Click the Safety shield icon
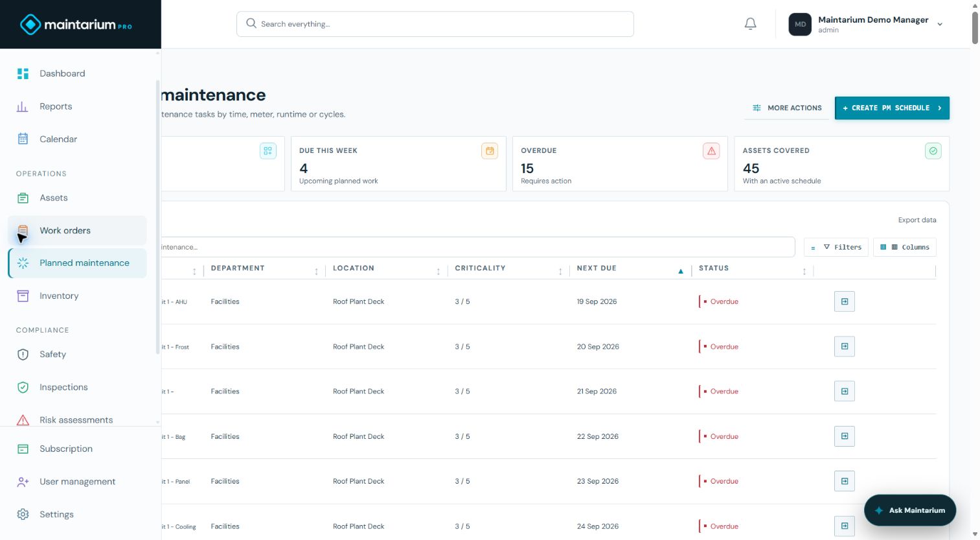Image resolution: width=980 pixels, height=540 pixels. [x=23, y=354]
